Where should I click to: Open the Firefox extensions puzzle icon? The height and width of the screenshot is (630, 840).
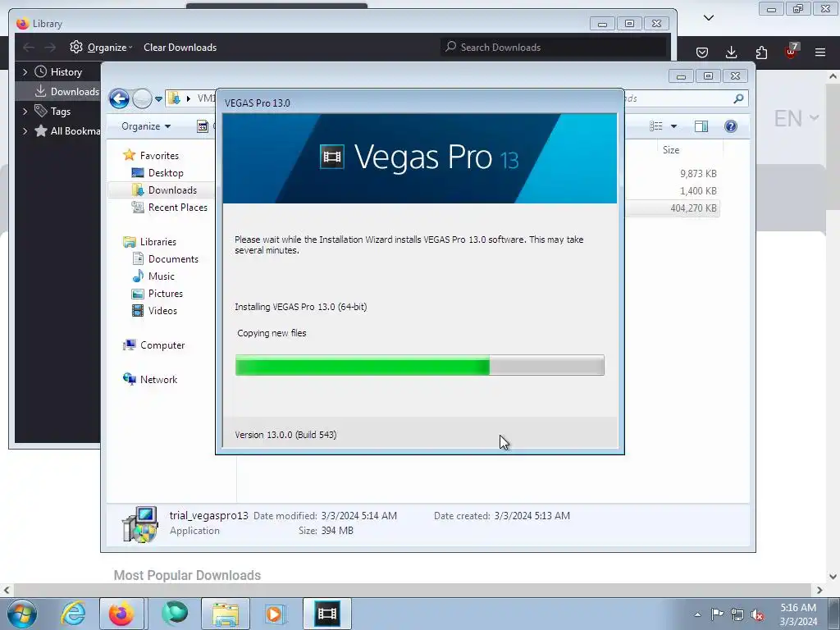click(761, 52)
